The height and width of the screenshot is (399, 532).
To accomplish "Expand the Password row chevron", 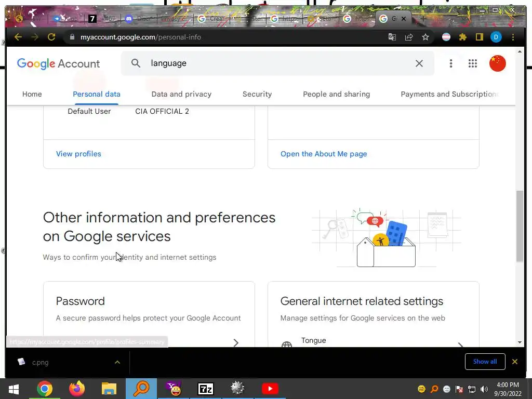I will click(x=236, y=342).
